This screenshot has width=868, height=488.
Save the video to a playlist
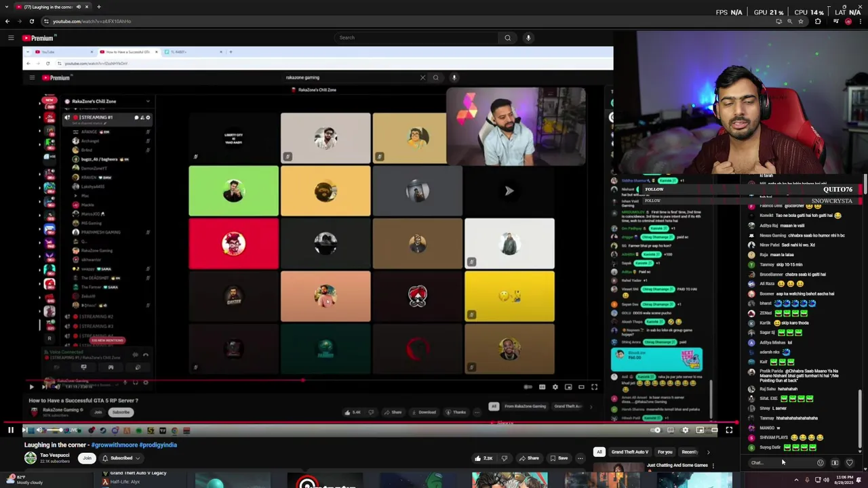(559, 458)
